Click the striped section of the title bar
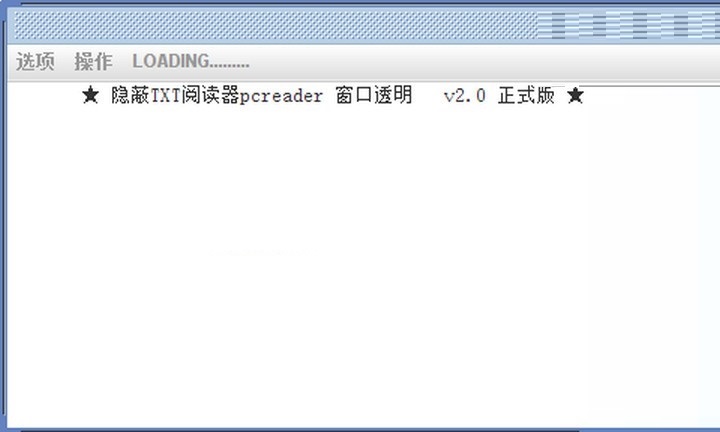Image resolution: width=720 pixels, height=432 pixels. click(628, 25)
